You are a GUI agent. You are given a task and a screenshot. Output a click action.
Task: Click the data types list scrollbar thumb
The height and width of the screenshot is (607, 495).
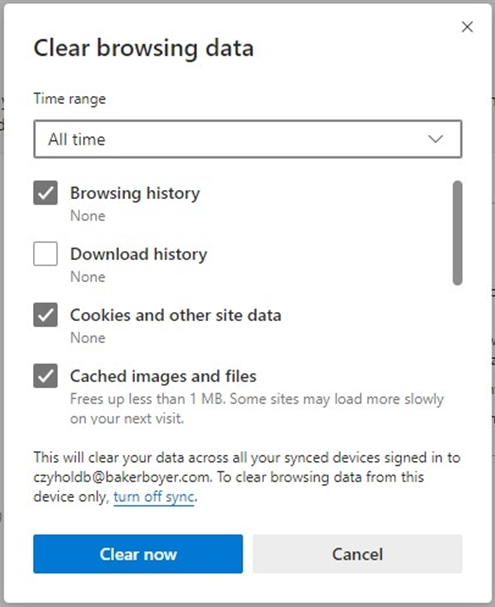click(x=457, y=233)
